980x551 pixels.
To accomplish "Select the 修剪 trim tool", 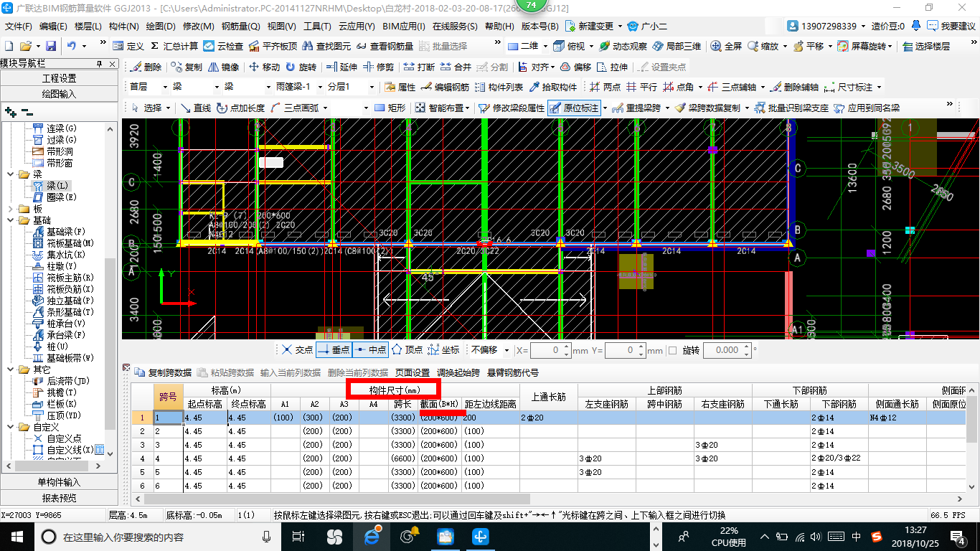I will (378, 67).
